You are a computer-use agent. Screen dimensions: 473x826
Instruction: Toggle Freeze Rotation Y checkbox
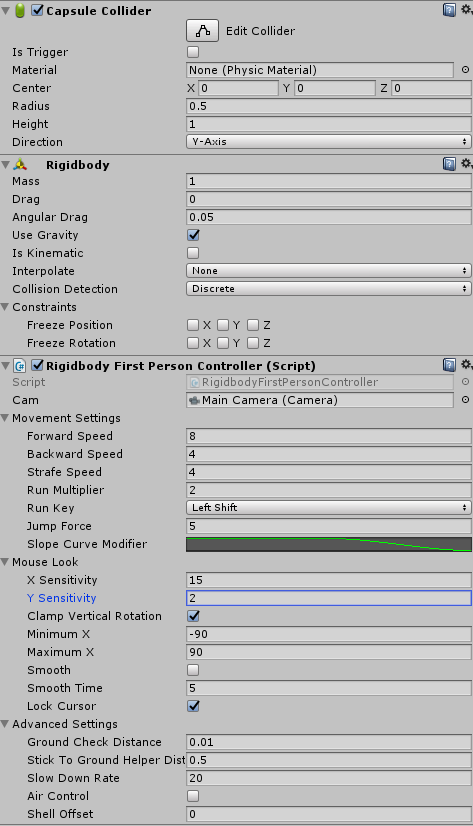tap(223, 343)
